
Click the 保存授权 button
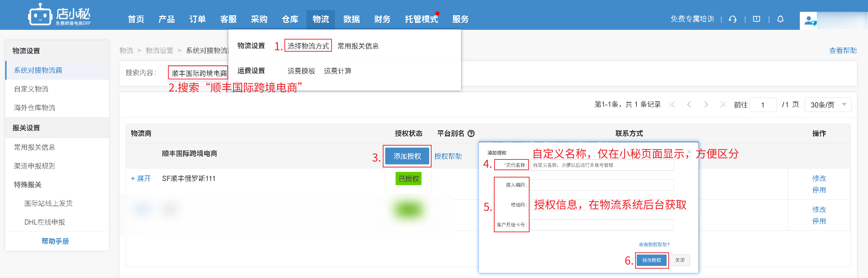pyautogui.click(x=651, y=260)
